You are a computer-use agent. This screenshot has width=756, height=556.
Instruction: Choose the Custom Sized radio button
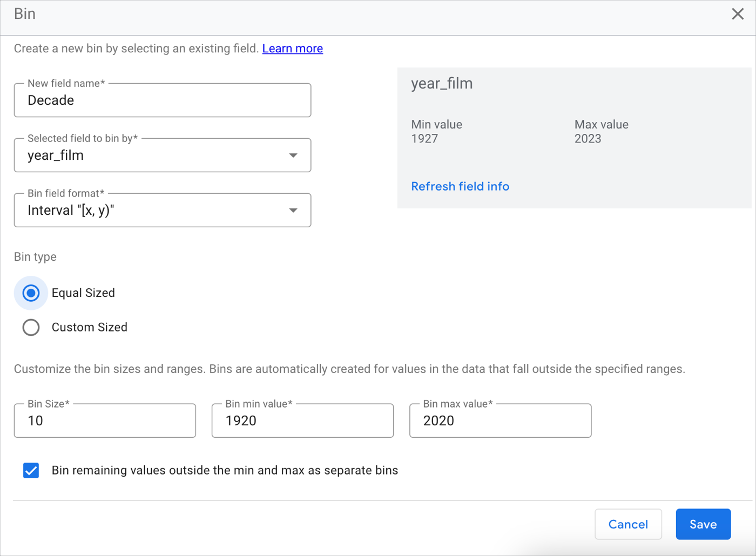pos(31,328)
